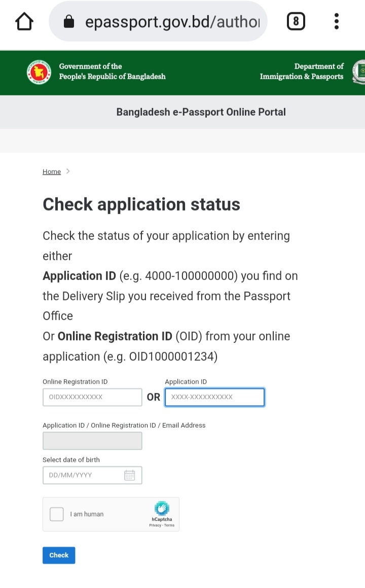The height and width of the screenshot is (588, 365).
Task: Click the Immigration & Passports department emblem
Action: [x=359, y=72]
